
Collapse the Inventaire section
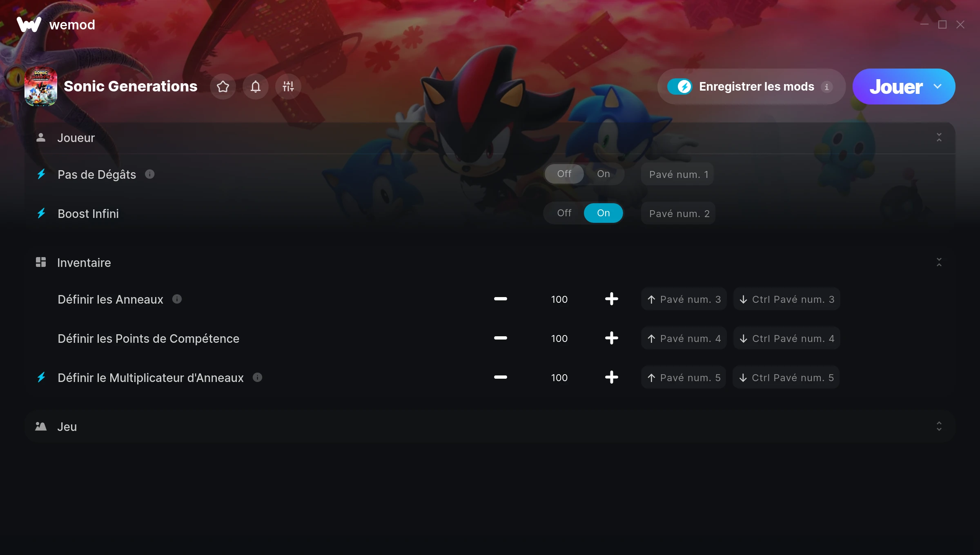click(x=939, y=262)
